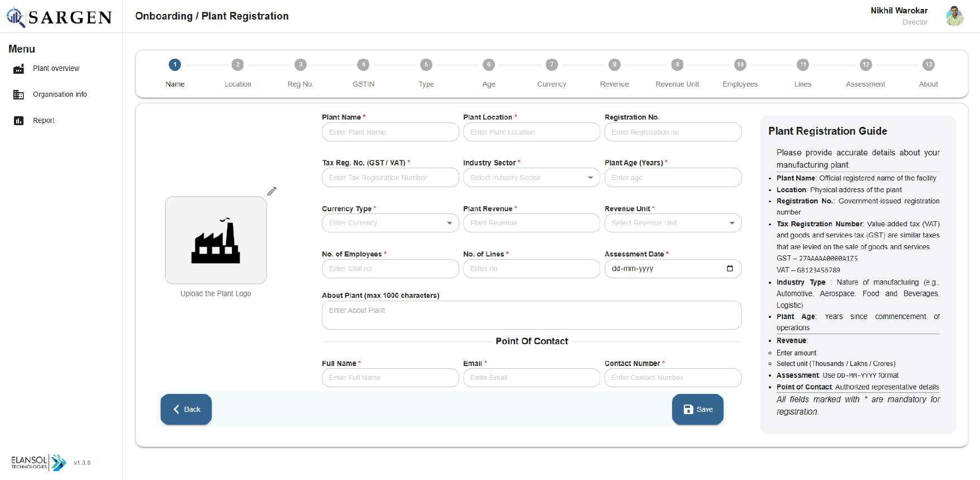Click the user profile avatar
The image size is (980, 480).
tap(954, 16)
